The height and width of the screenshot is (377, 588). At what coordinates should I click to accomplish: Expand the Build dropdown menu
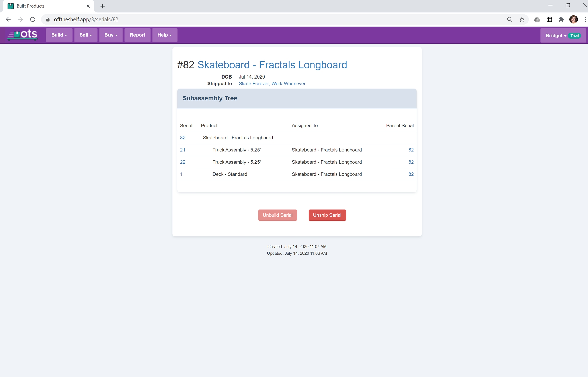pyautogui.click(x=59, y=35)
